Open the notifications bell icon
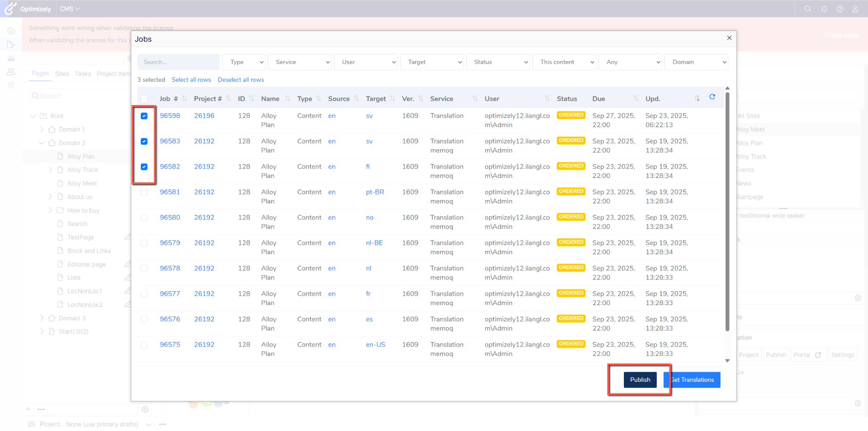The image size is (868, 431). pyautogui.click(x=824, y=9)
